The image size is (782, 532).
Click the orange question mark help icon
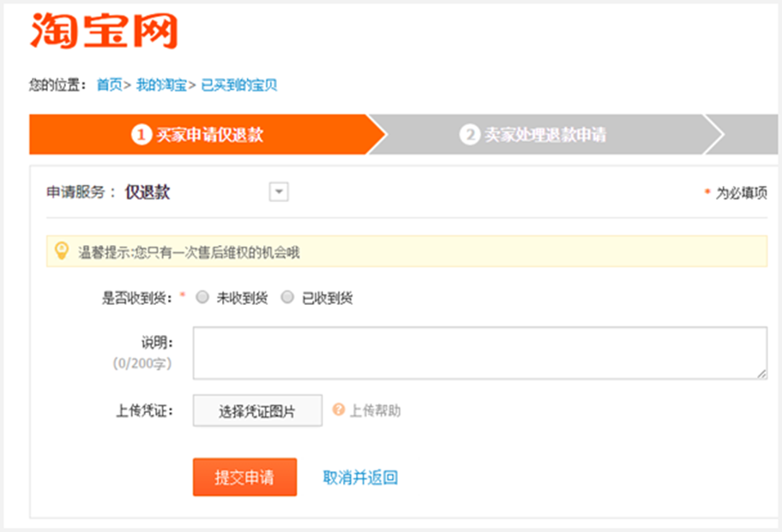pyautogui.click(x=339, y=409)
